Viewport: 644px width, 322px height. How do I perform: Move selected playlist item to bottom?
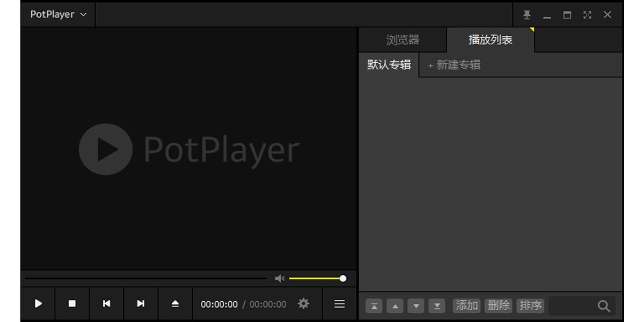pos(437,305)
